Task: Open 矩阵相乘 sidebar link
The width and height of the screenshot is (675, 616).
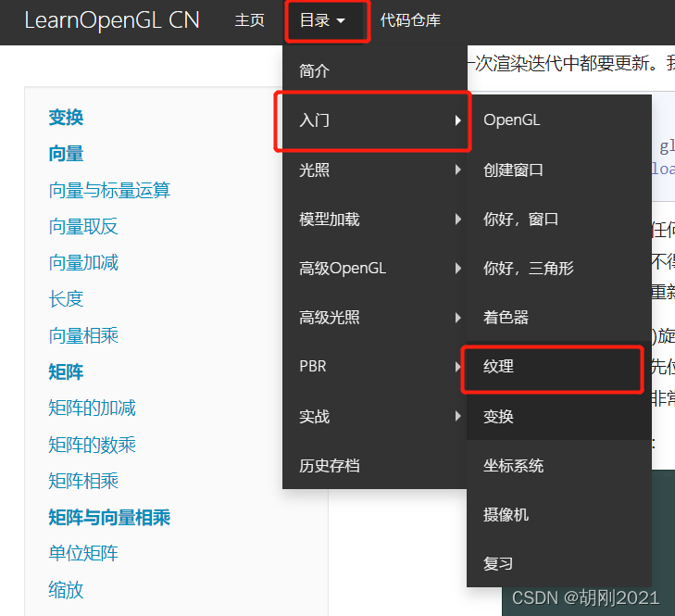Action: [83, 481]
